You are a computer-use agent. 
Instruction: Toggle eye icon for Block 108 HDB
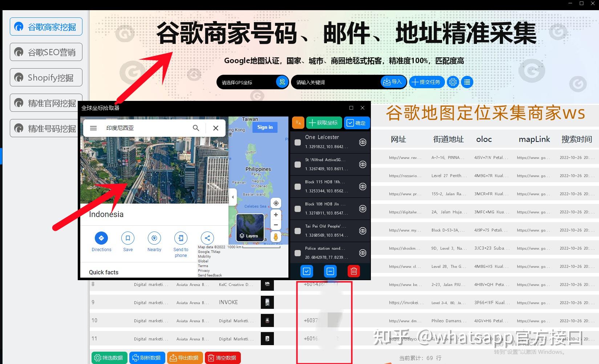click(x=363, y=209)
